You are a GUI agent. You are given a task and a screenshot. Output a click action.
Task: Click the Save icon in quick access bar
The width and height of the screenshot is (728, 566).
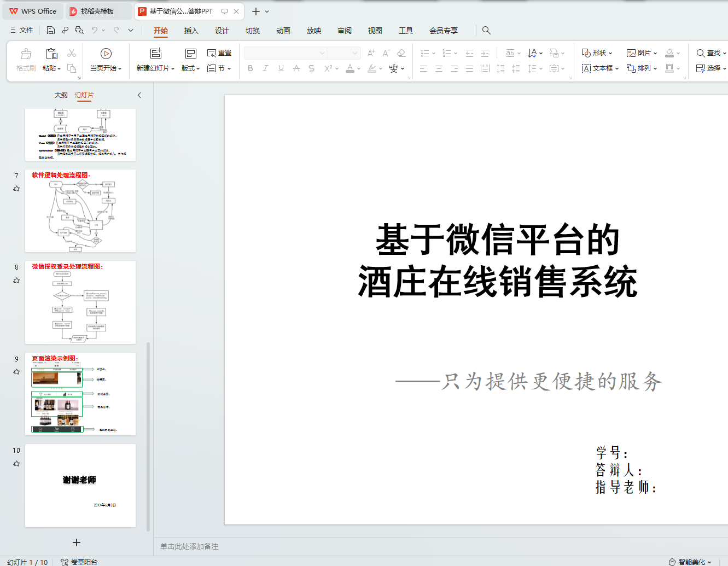(51, 30)
